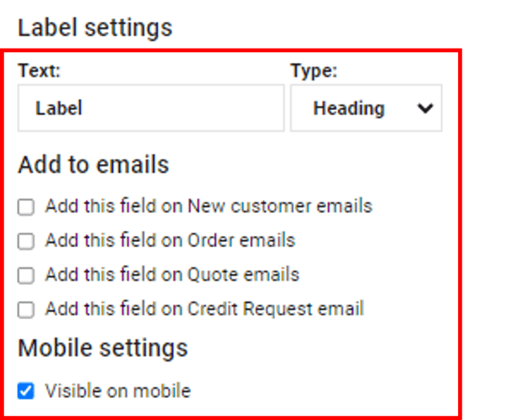Screen dimensions: 506x420
Task: Uncheck the Visible on mobile checkbox
Action: coord(26,391)
